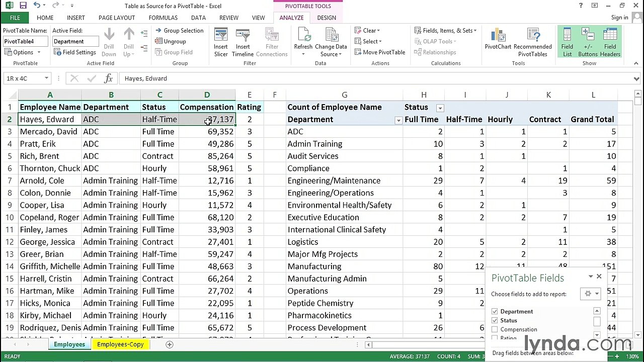Select row 7 header

(9, 180)
